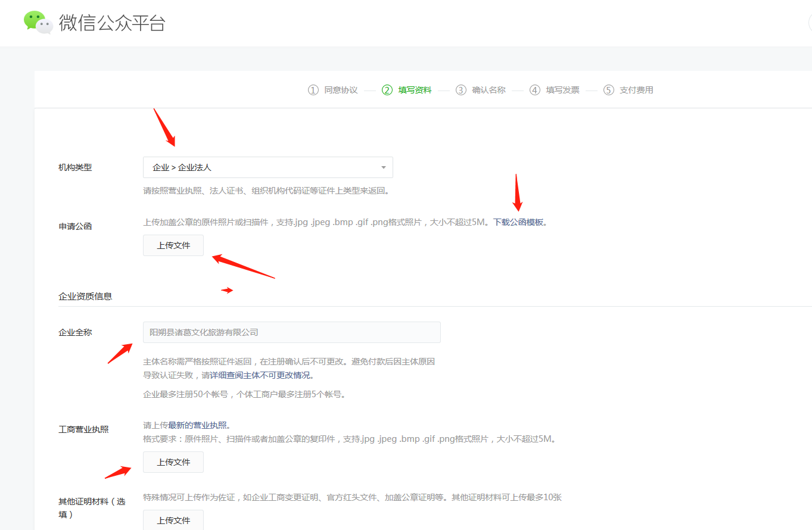This screenshot has height=530, width=812.
Task: Click the green step ② circle icon
Action: coord(387,89)
